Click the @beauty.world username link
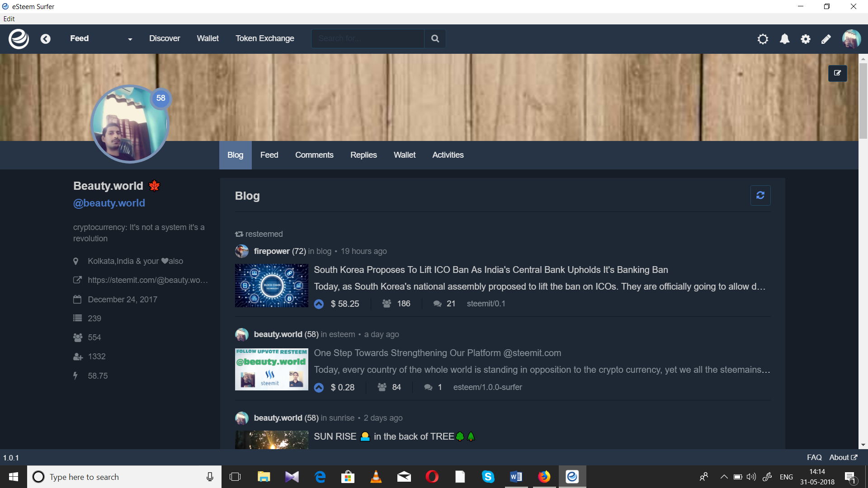This screenshot has height=488, width=868. point(109,203)
